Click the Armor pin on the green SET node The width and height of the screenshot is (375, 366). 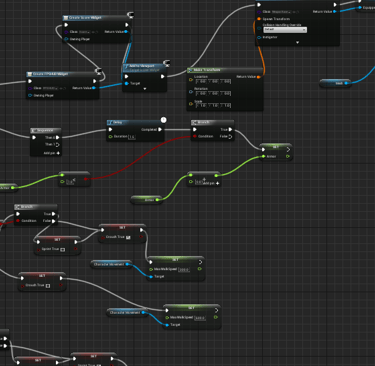click(x=263, y=156)
